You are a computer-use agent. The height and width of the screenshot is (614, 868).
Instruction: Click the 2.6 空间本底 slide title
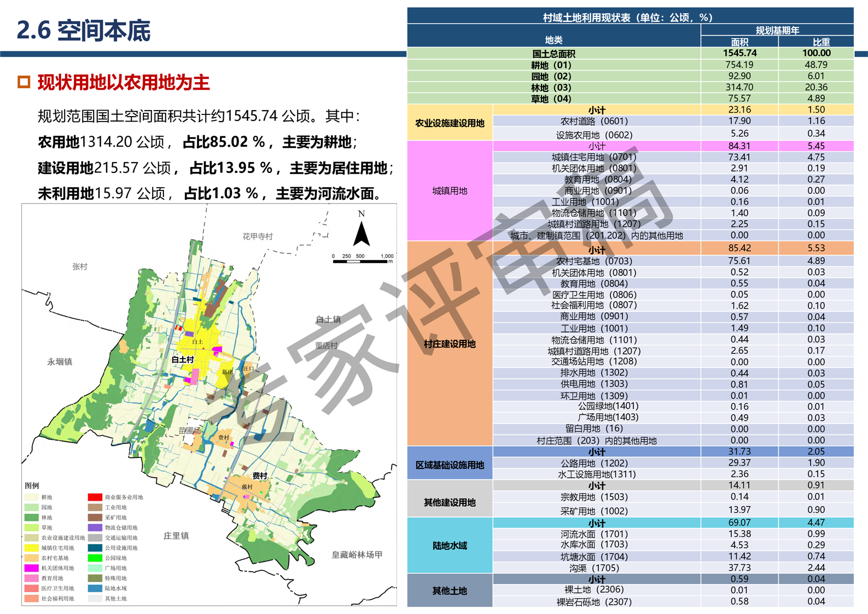click(84, 30)
